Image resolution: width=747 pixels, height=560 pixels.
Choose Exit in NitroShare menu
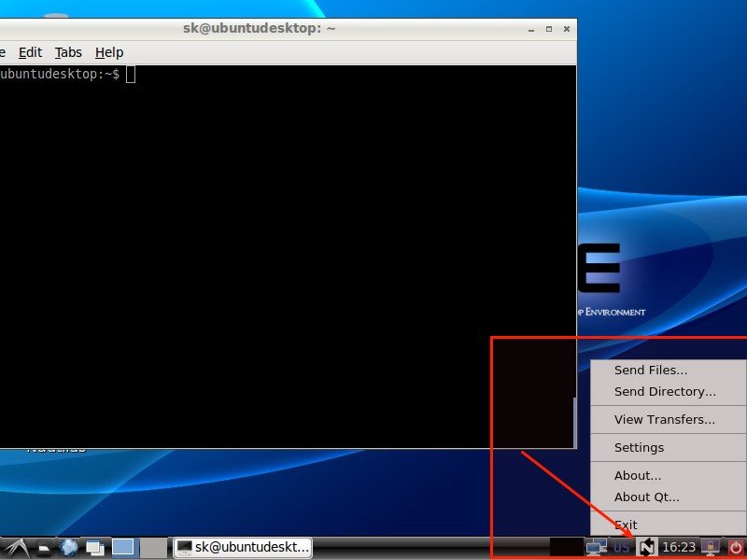click(669, 525)
